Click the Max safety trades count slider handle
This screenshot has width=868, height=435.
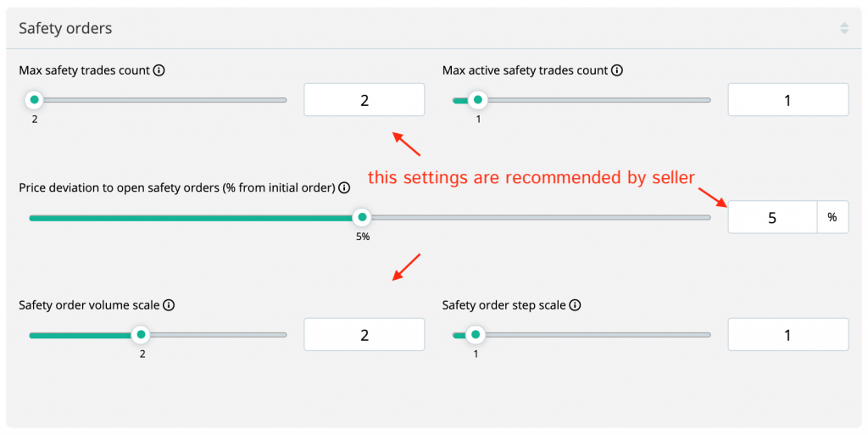pos(34,100)
